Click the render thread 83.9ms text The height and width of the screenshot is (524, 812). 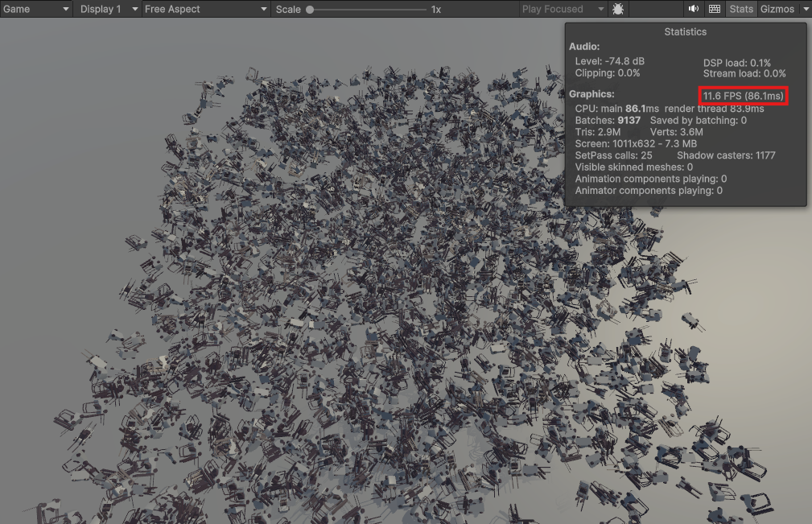tap(714, 109)
